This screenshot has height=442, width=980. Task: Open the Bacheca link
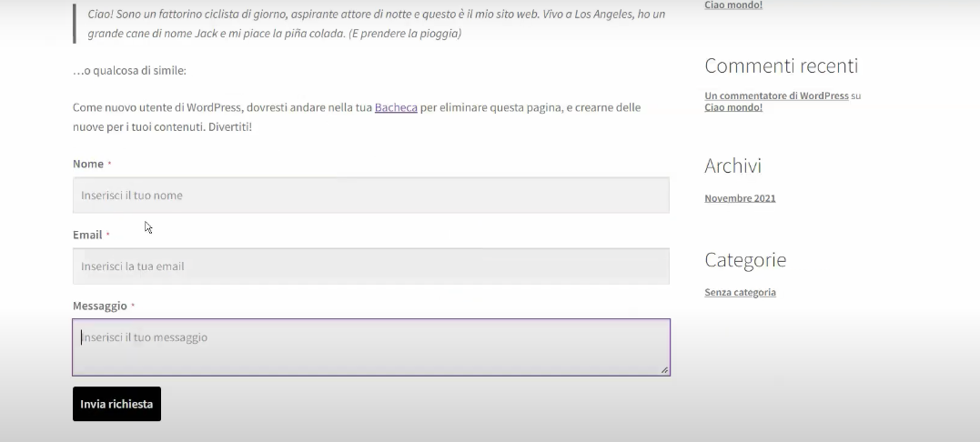coord(396,107)
